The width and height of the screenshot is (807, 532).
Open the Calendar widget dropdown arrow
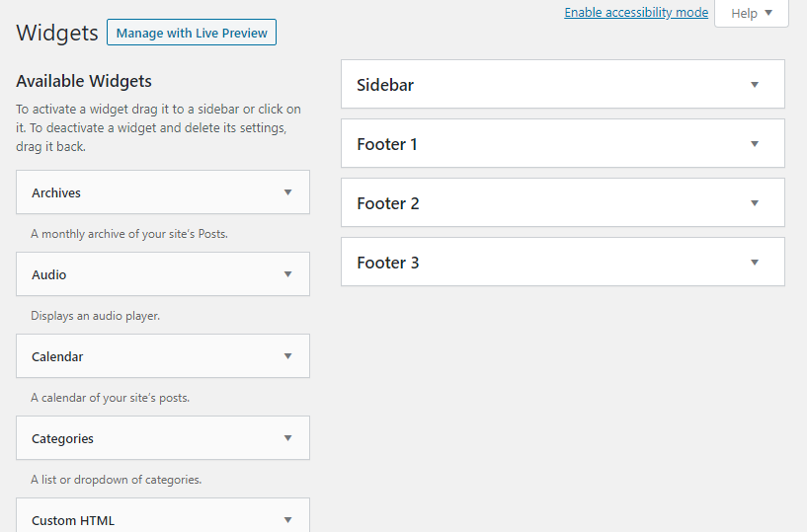point(287,356)
